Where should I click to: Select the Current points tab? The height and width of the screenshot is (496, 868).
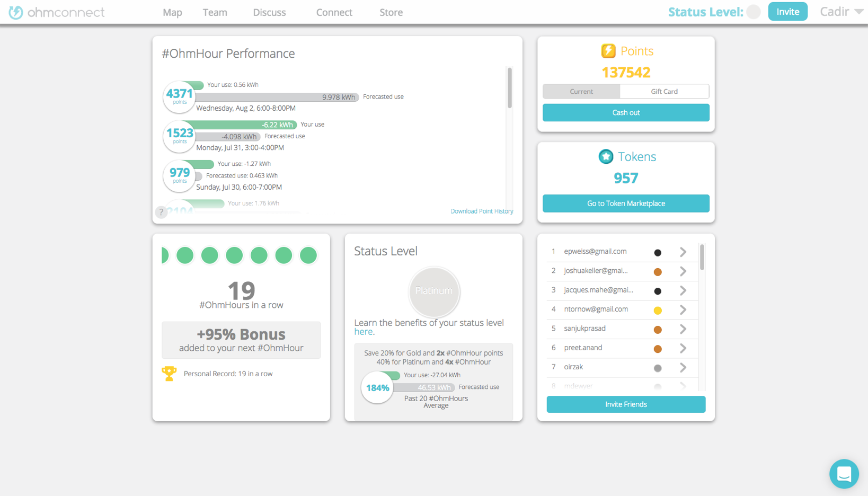(581, 91)
